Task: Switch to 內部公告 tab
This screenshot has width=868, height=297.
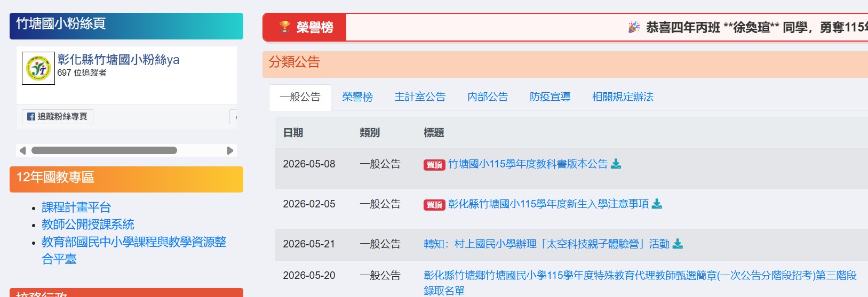Action: coord(488,97)
